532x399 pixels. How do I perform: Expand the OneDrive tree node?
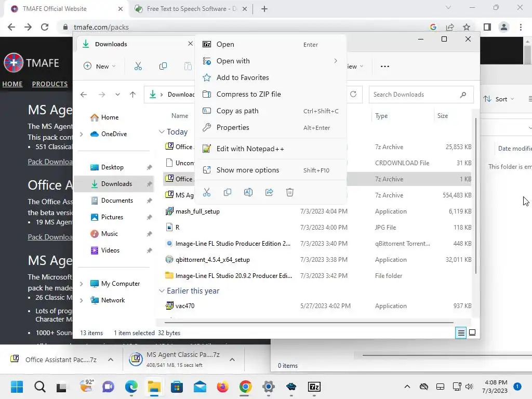click(x=82, y=135)
